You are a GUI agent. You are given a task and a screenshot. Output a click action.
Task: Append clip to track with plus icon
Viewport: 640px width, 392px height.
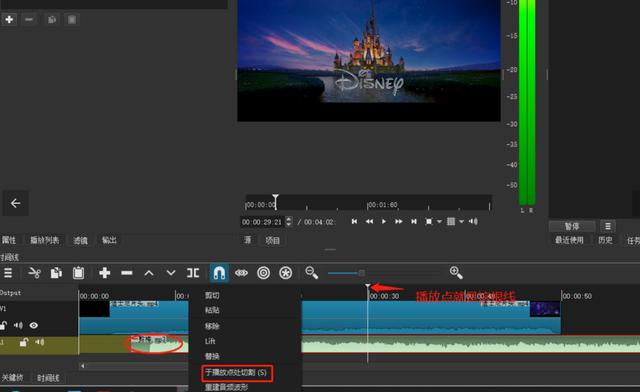[x=104, y=273]
